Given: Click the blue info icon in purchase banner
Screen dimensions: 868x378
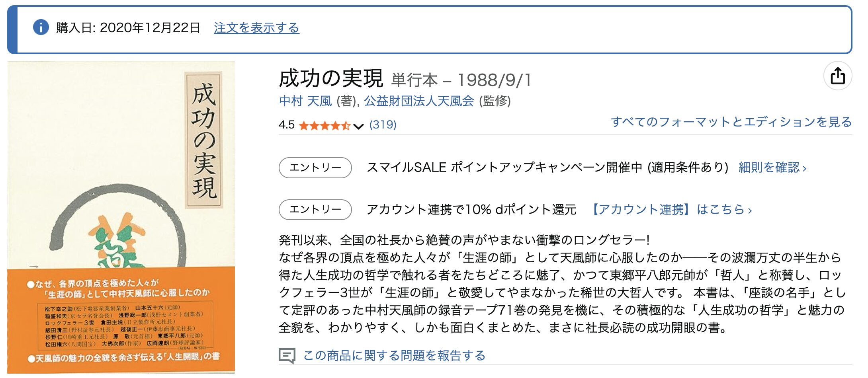Looking at the screenshot, I should [41, 27].
